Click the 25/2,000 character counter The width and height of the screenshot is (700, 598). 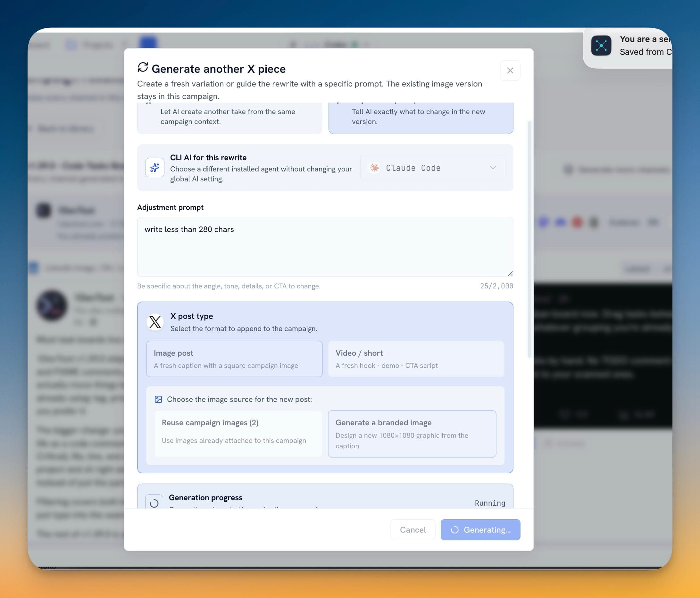tap(496, 286)
